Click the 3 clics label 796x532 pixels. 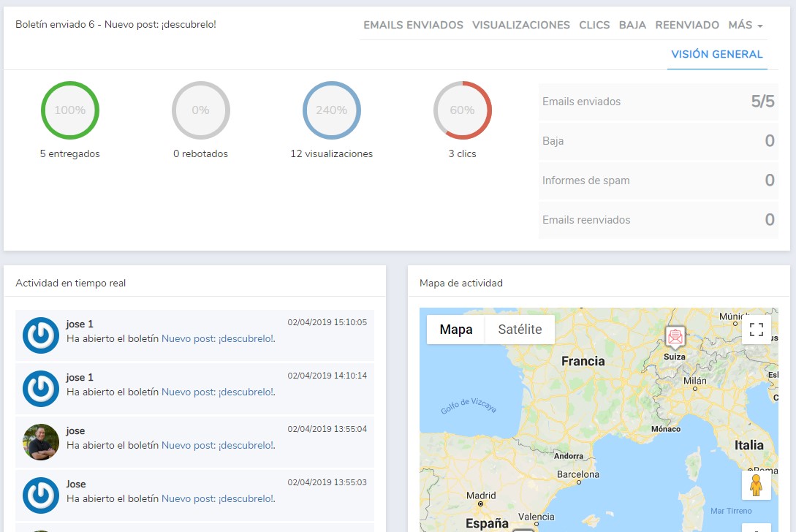pyautogui.click(x=463, y=153)
